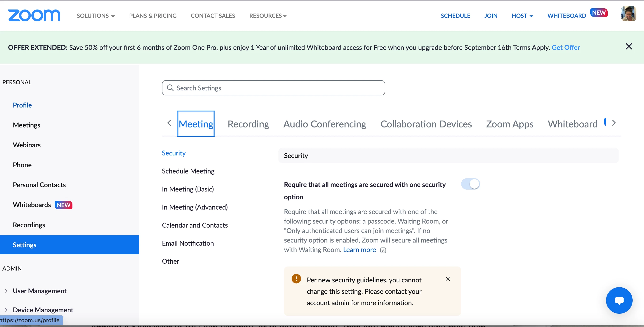Close the security guidelines warning
The height and width of the screenshot is (327, 644).
[448, 279]
